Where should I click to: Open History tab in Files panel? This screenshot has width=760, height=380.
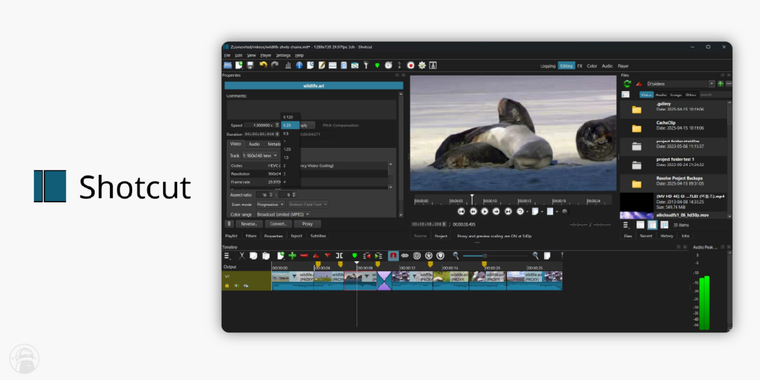[x=666, y=236]
